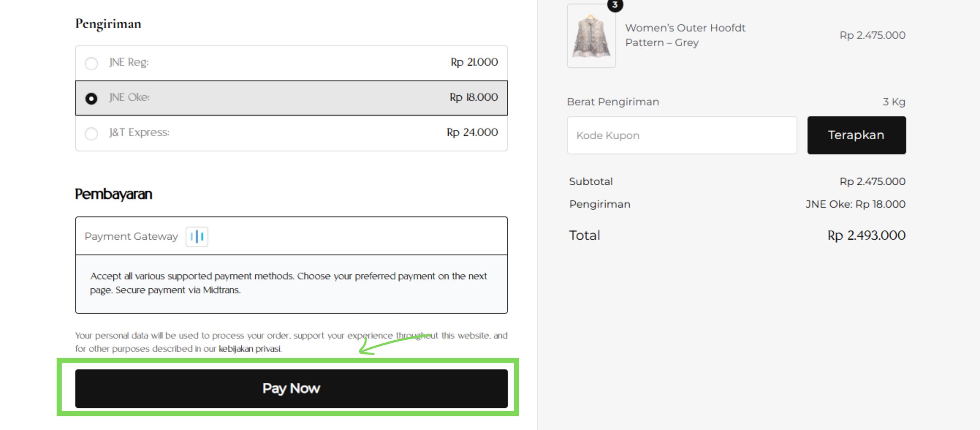Screen dimensions: 980x430
Task: Click the Pengiriman section heading
Action: (x=108, y=24)
